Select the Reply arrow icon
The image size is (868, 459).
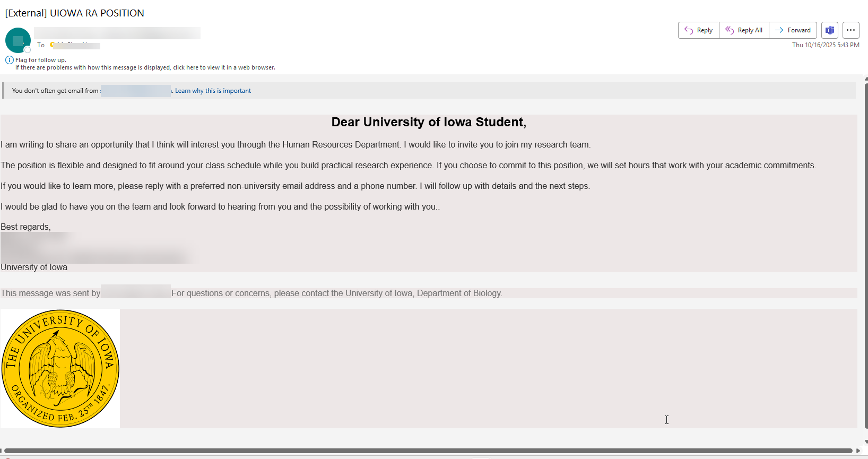click(690, 30)
